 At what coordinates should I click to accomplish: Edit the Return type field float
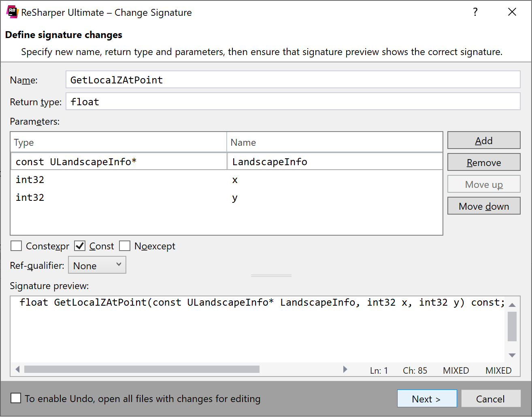293,102
